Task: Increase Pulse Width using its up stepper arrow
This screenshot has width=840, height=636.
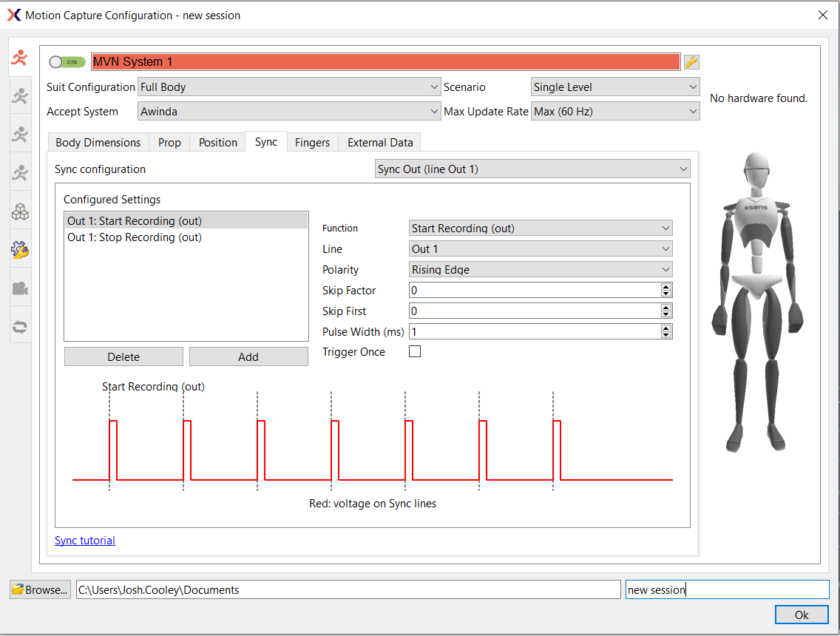Action: point(666,328)
